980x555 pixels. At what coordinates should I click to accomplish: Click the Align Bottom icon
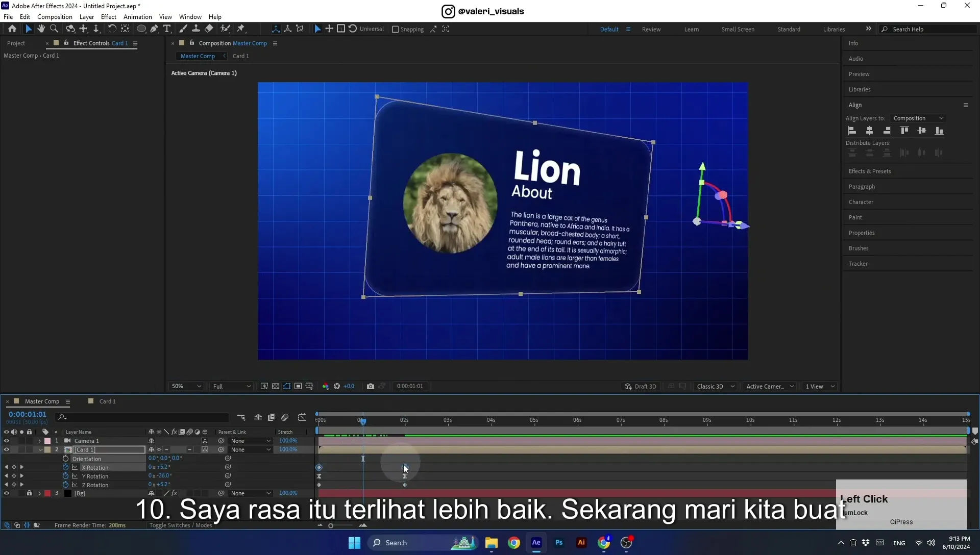(939, 131)
